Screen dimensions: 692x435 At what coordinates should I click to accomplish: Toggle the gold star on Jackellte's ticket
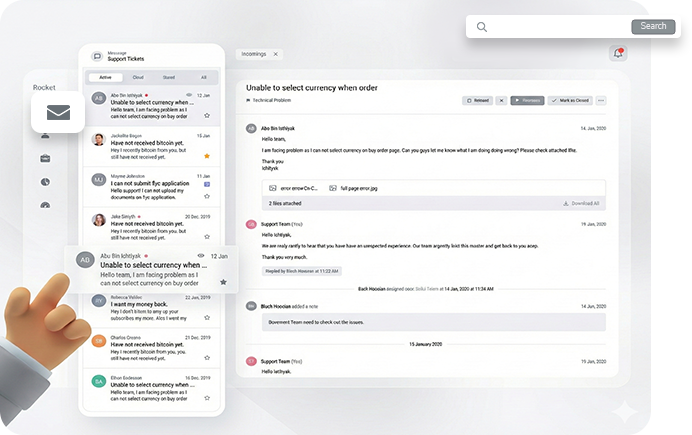coord(206,156)
